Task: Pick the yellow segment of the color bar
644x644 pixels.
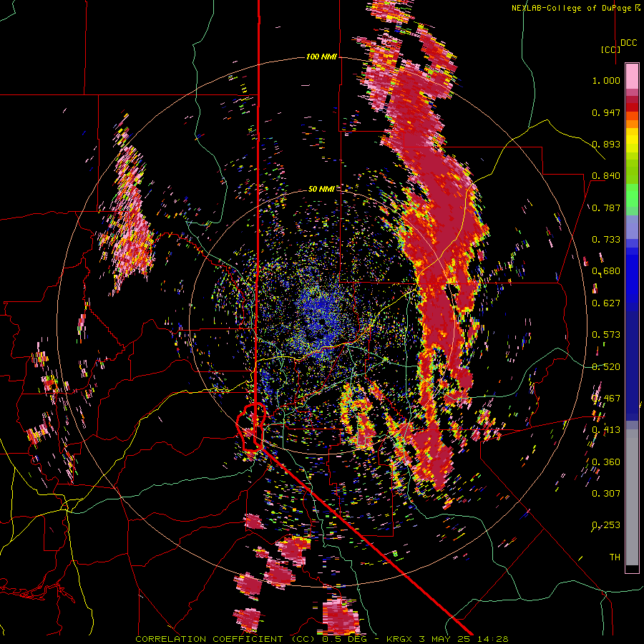Action: 632,140
